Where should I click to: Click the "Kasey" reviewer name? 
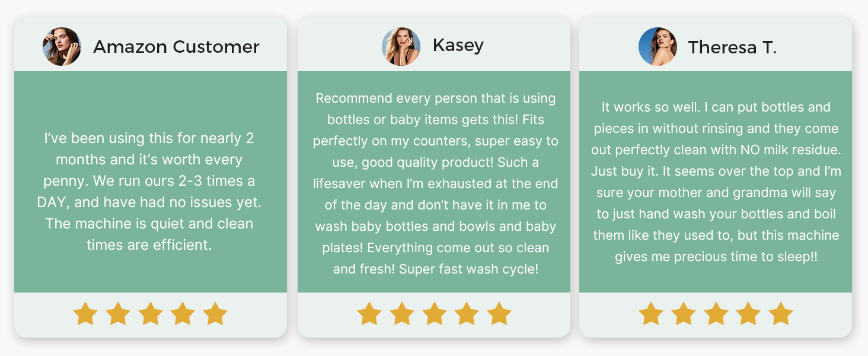click(x=458, y=45)
